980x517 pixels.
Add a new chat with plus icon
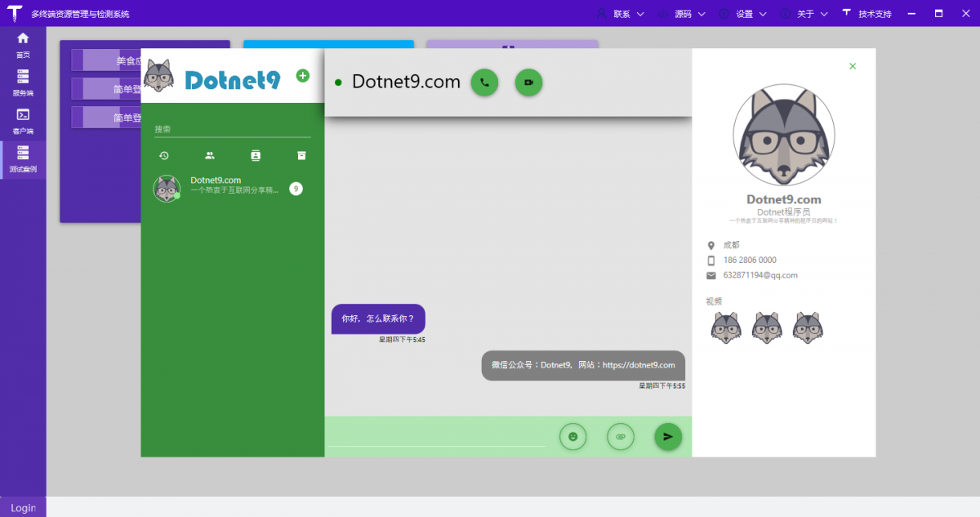click(x=302, y=76)
